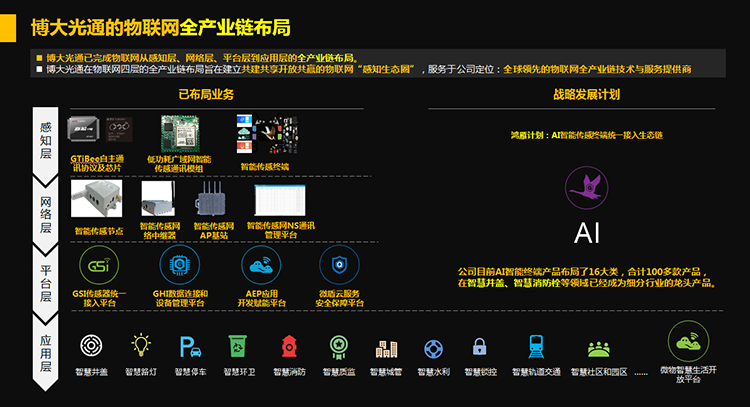Select the GSI传感器统一接入平台 caption

pyautogui.click(x=99, y=298)
